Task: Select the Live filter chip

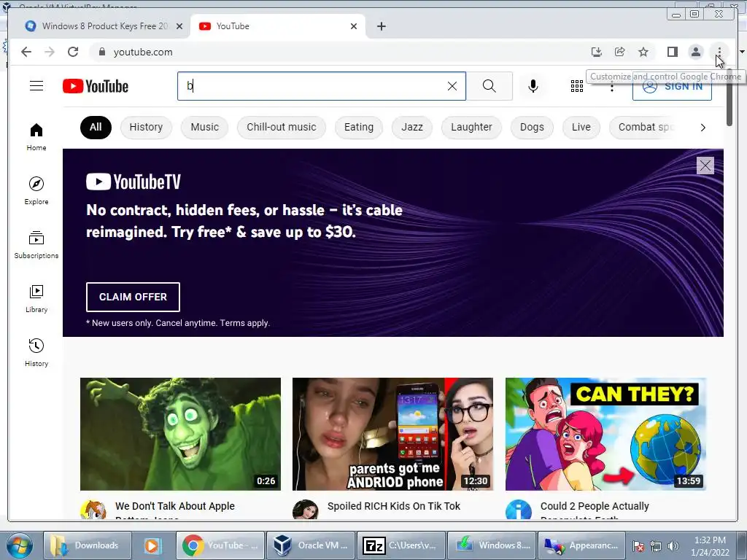Action: click(581, 127)
